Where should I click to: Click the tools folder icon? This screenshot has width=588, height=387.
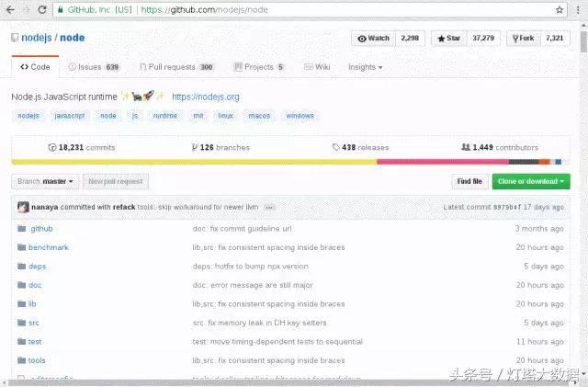point(22,360)
